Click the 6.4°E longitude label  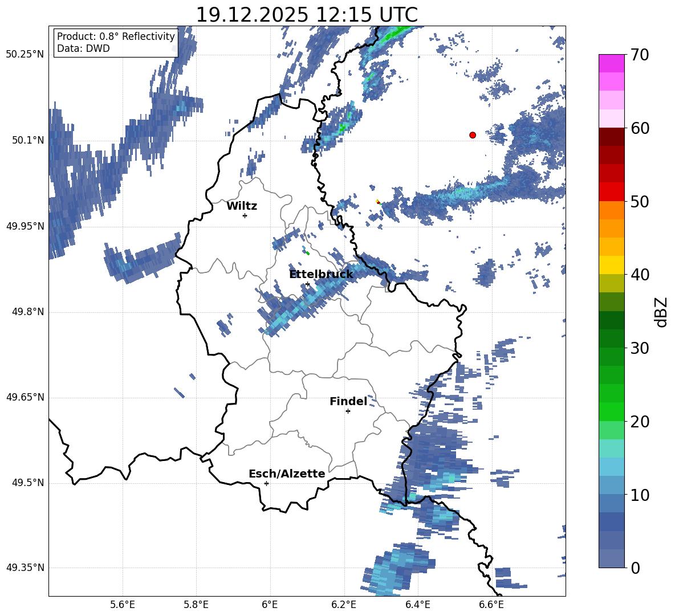[x=417, y=605]
